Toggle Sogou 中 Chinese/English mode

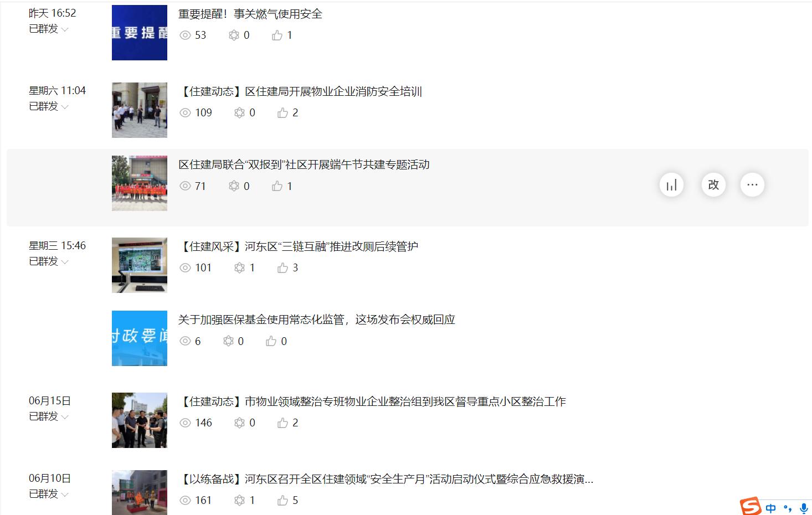pyautogui.click(x=770, y=508)
